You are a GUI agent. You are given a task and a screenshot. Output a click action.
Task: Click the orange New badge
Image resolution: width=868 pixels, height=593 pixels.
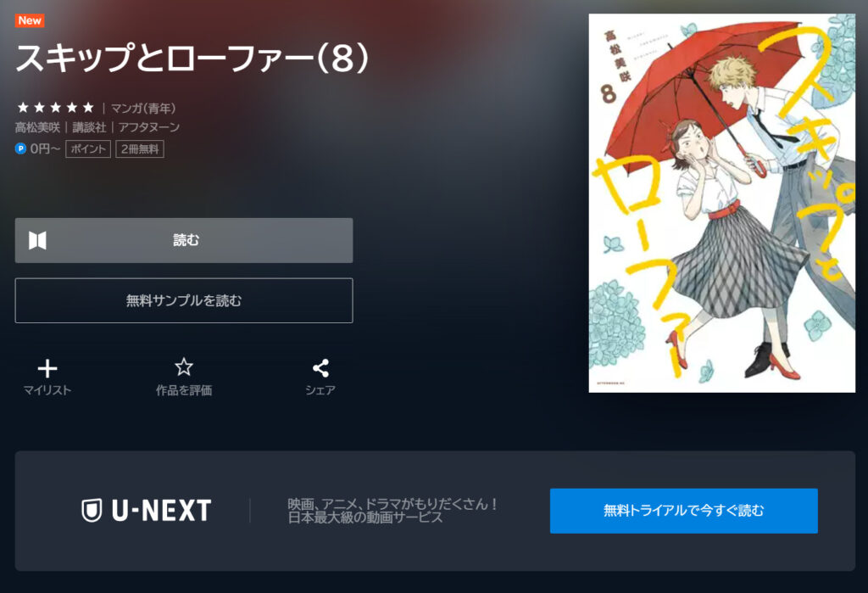point(30,20)
